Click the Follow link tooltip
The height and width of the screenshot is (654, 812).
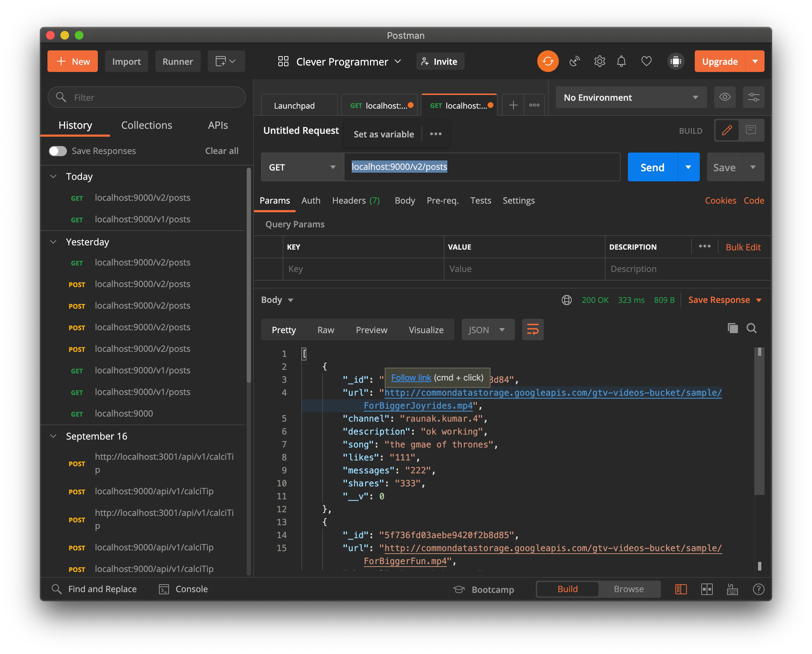click(411, 377)
